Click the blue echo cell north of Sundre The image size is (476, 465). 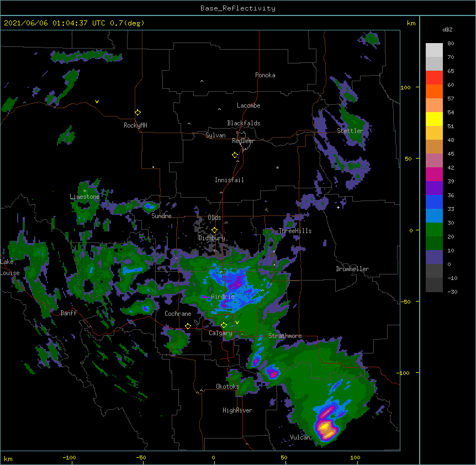(149, 207)
